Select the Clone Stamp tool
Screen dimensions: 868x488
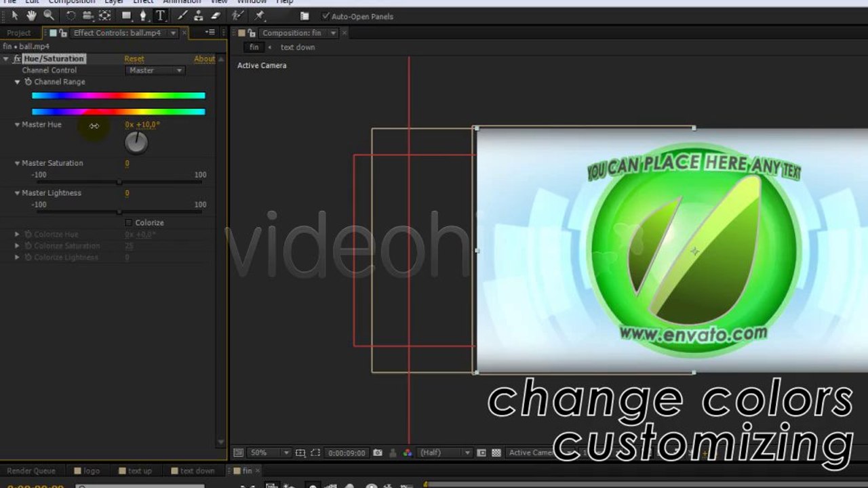click(x=198, y=16)
